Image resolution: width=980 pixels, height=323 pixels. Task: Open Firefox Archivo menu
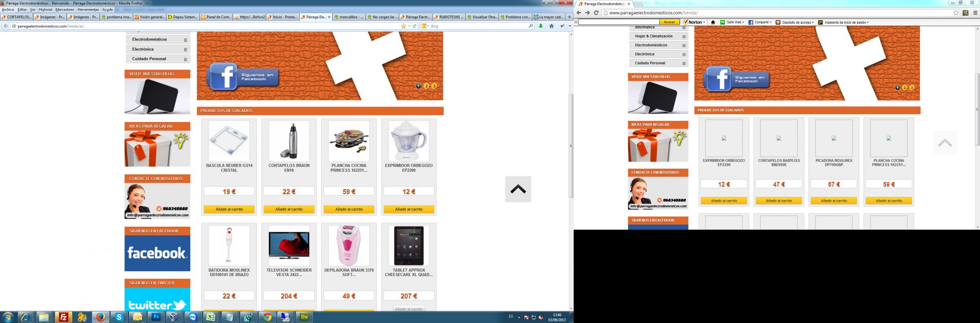(8, 9)
